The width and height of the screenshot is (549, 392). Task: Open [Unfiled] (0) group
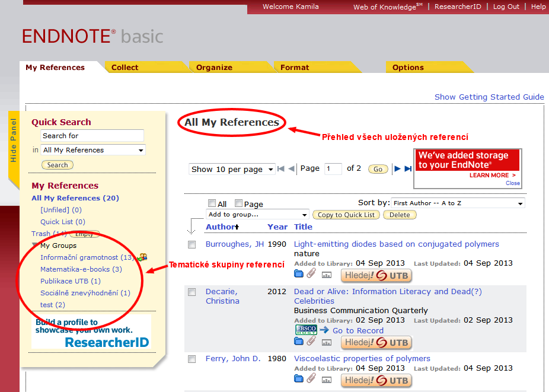pos(61,210)
